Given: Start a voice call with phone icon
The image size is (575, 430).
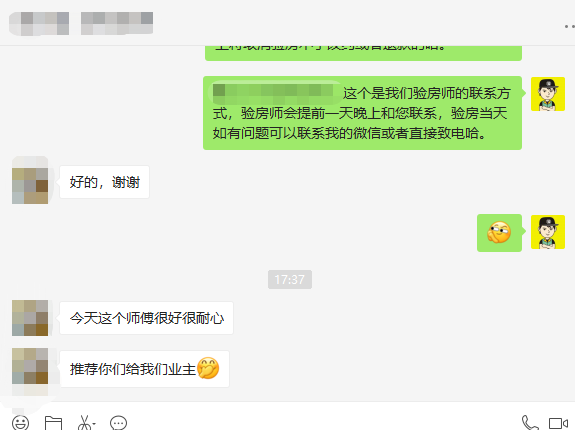Looking at the screenshot, I should [530, 423].
